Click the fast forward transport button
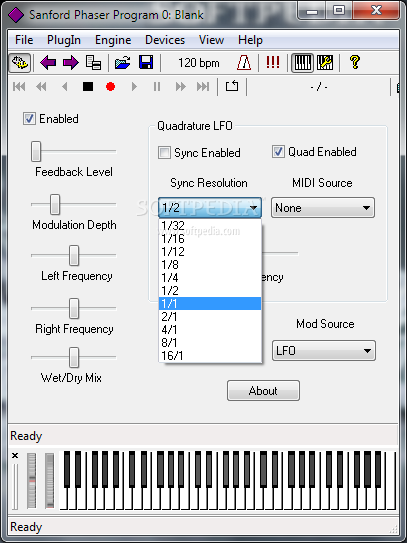 click(x=180, y=87)
